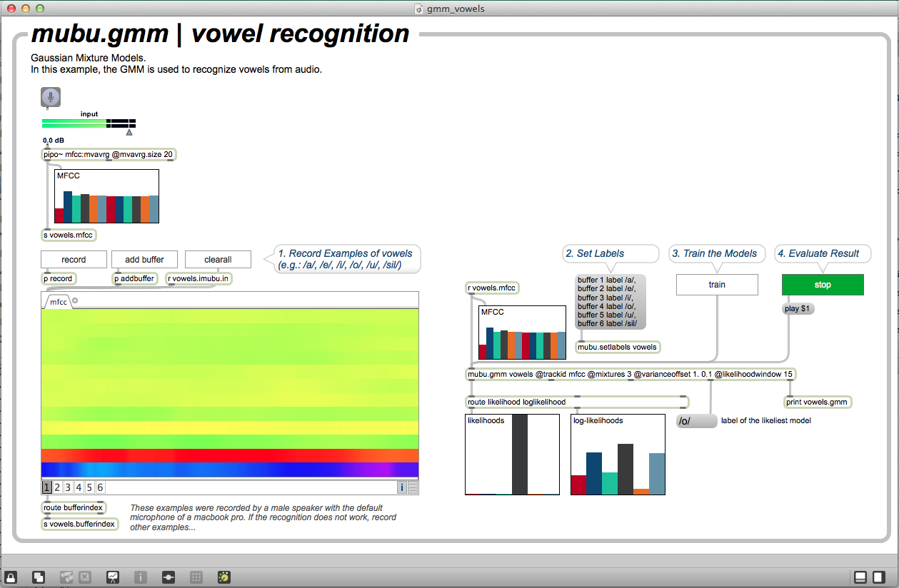Click the add buffer button
Screen dimensions: 899x588
(x=144, y=260)
